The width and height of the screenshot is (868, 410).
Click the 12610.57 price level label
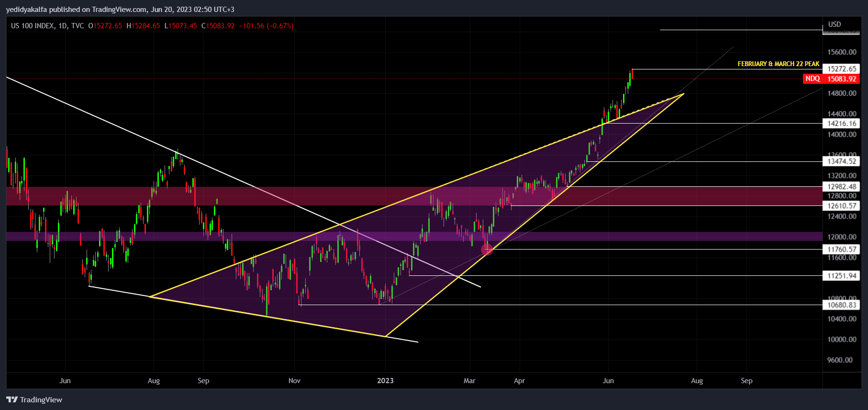click(841, 206)
